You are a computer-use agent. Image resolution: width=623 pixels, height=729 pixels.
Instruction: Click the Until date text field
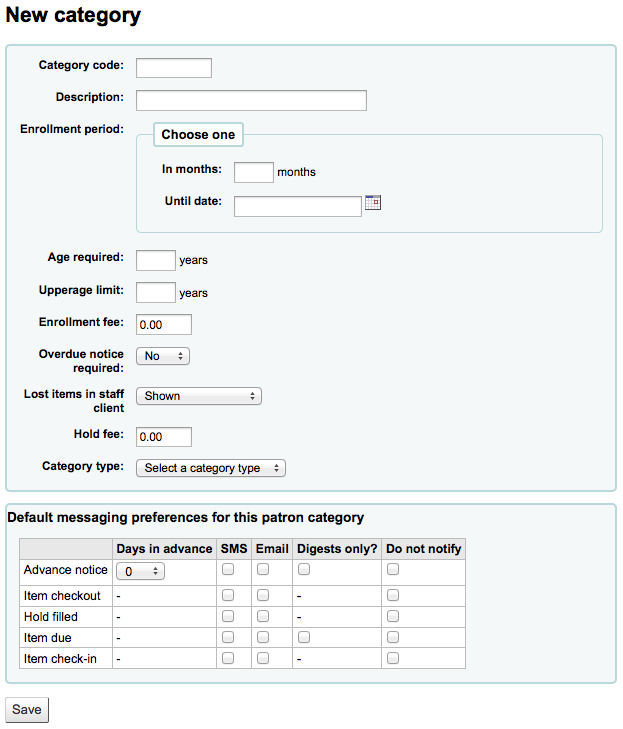point(298,206)
